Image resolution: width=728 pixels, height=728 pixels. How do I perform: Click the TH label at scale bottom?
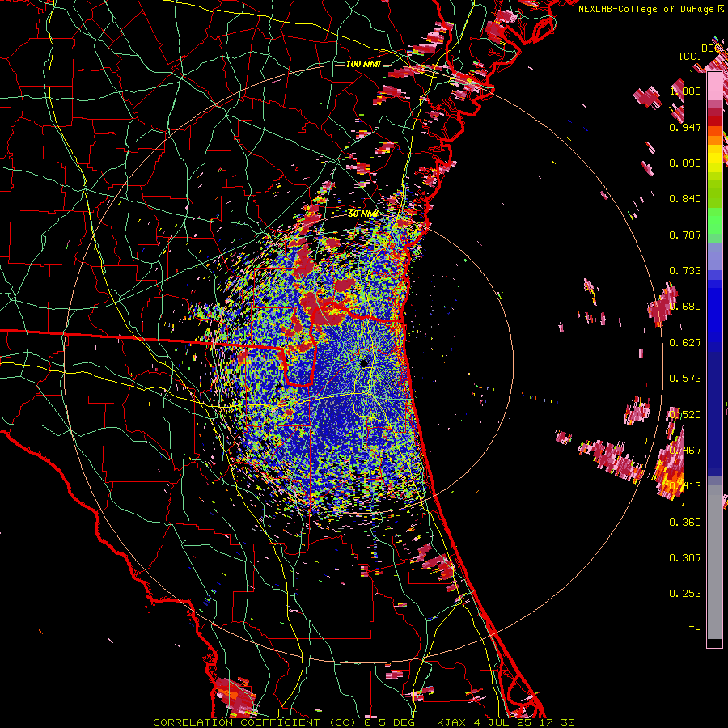coord(695,629)
